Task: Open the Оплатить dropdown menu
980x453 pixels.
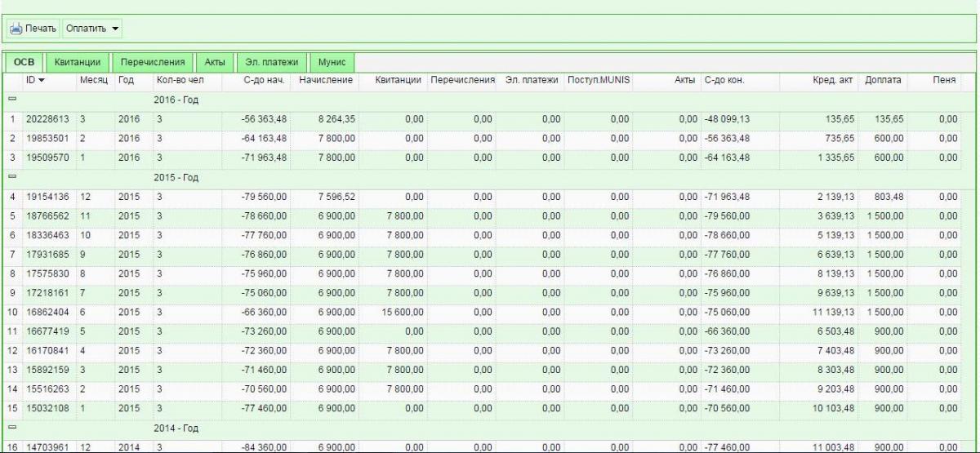Action: pos(92,29)
